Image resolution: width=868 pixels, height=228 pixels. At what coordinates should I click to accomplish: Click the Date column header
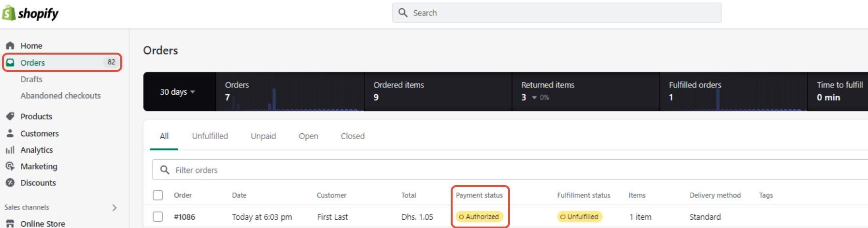point(239,195)
